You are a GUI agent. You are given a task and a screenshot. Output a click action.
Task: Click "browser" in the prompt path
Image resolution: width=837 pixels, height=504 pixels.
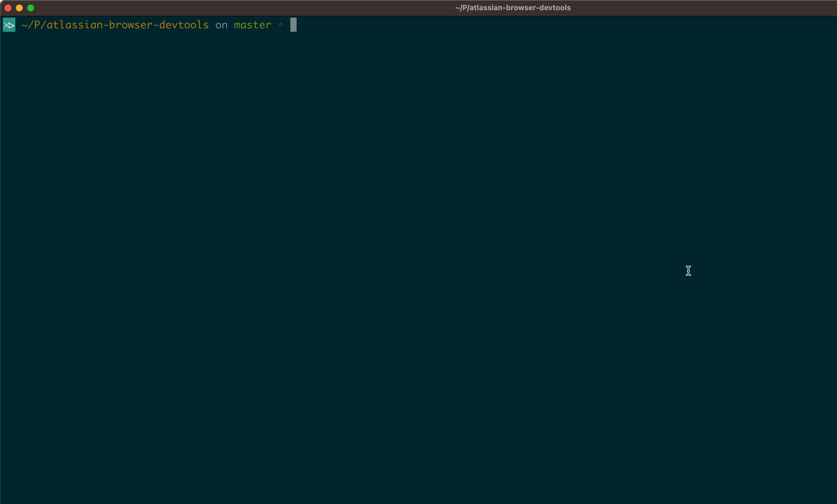[x=130, y=25]
